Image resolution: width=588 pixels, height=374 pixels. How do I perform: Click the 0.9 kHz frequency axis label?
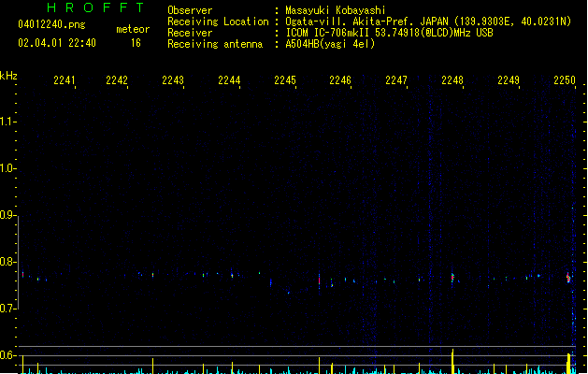7,215
